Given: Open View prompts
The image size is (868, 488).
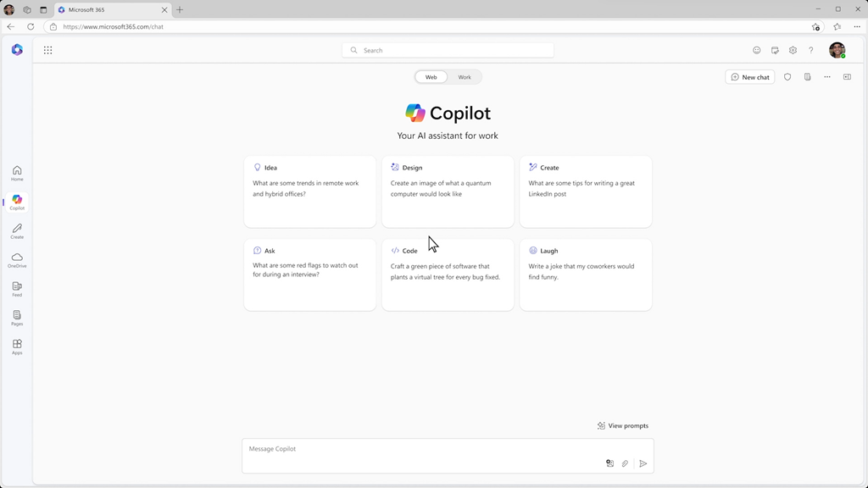Looking at the screenshot, I should 623,425.
